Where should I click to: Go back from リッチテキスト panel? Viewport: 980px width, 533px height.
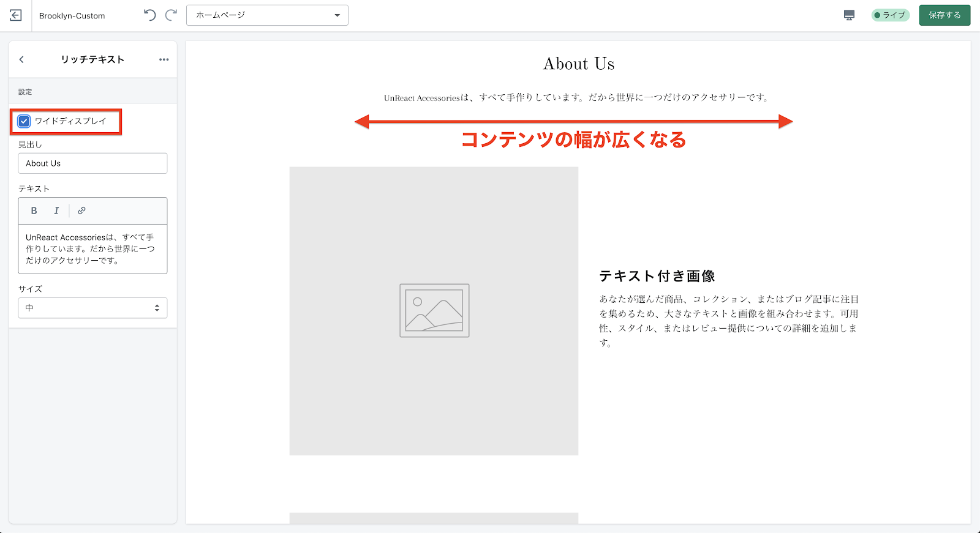tap(21, 59)
